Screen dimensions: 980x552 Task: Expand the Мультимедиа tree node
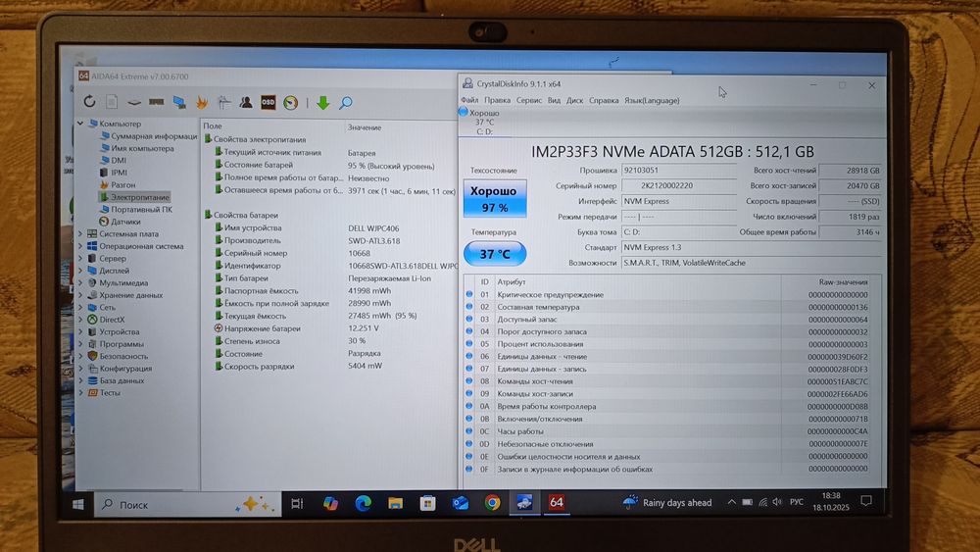point(80,282)
